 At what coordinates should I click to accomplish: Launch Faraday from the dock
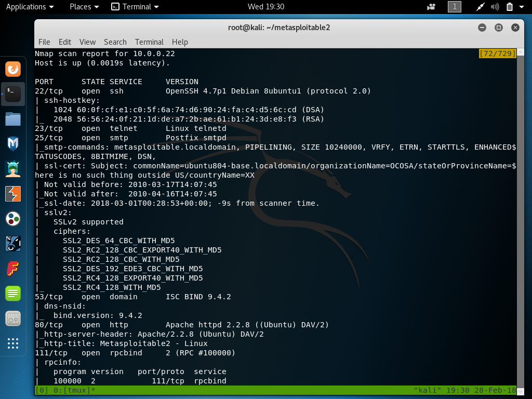[12, 269]
